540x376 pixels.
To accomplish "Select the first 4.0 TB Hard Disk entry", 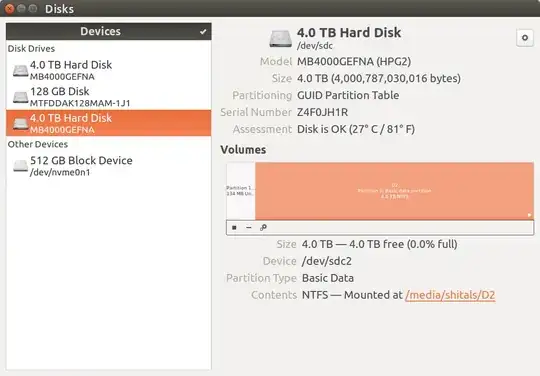I will click(108, 70).
